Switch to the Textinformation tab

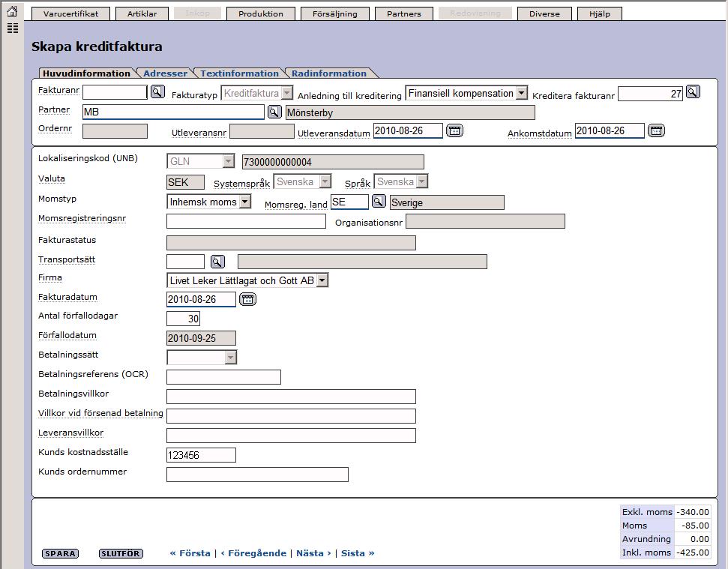[240, 73]
